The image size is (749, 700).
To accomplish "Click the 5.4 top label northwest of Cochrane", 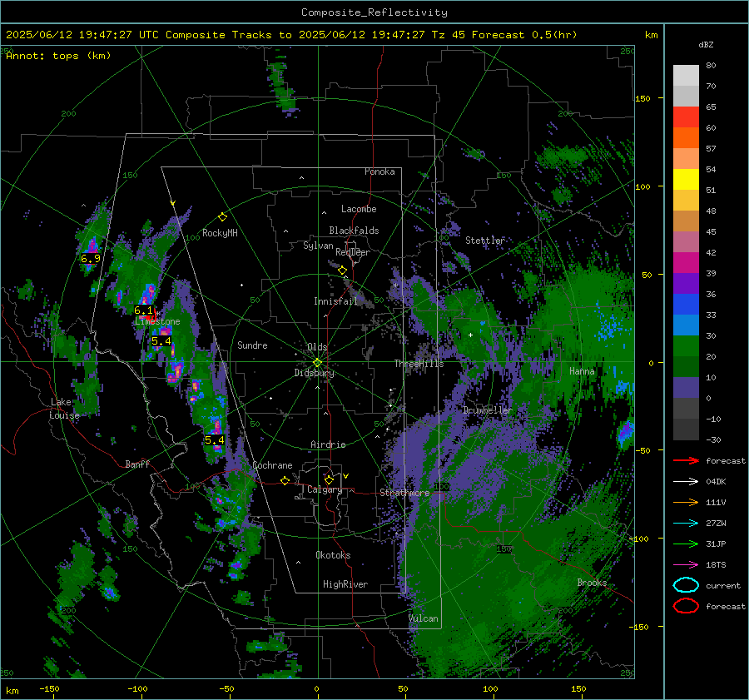I will point(215,439).
